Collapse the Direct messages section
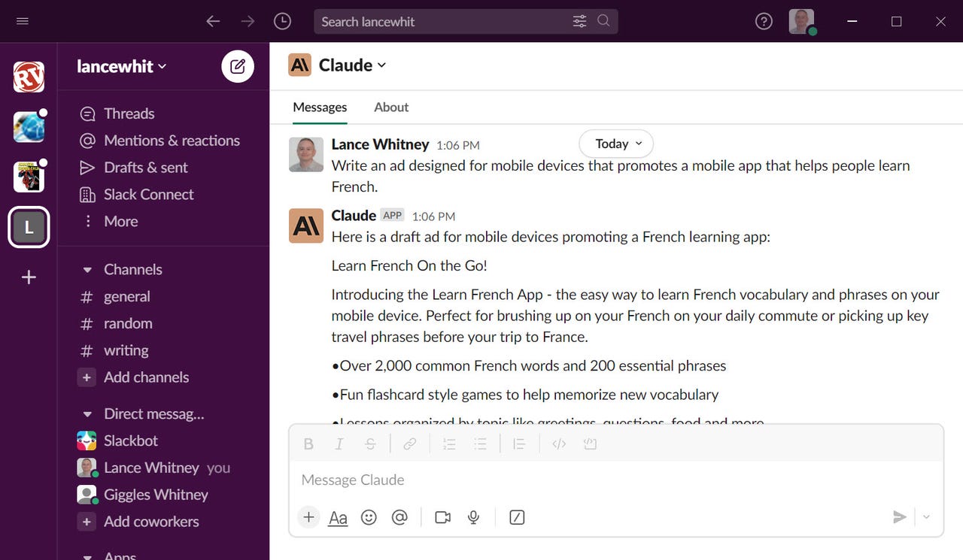 click(x=87, y=413)
